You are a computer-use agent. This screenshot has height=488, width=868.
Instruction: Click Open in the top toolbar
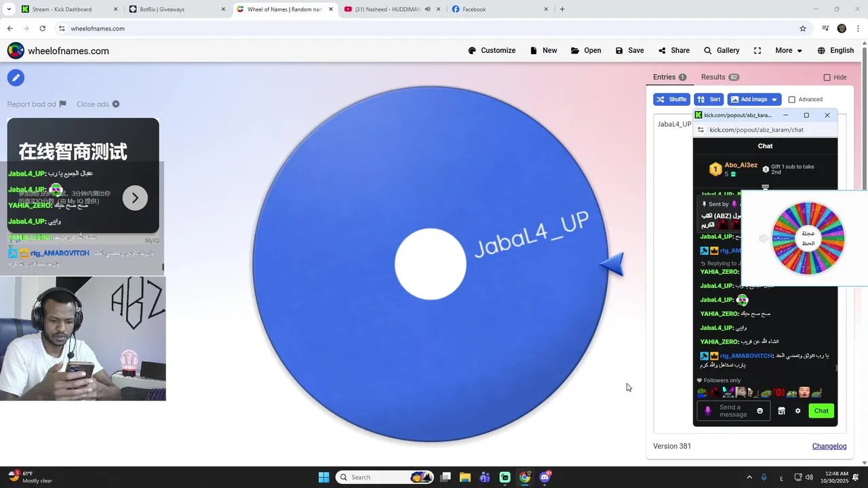click(586, 51)
